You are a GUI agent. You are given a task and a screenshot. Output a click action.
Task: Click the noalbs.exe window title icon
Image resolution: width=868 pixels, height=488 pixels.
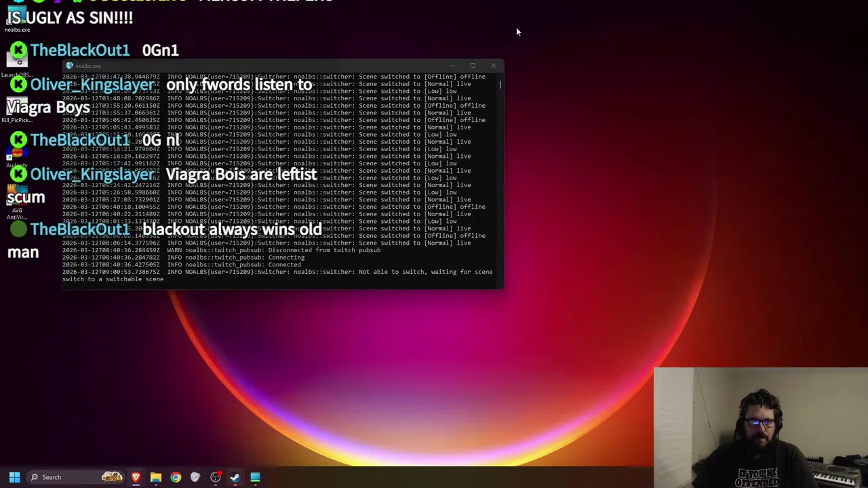[x=69, y=66]
